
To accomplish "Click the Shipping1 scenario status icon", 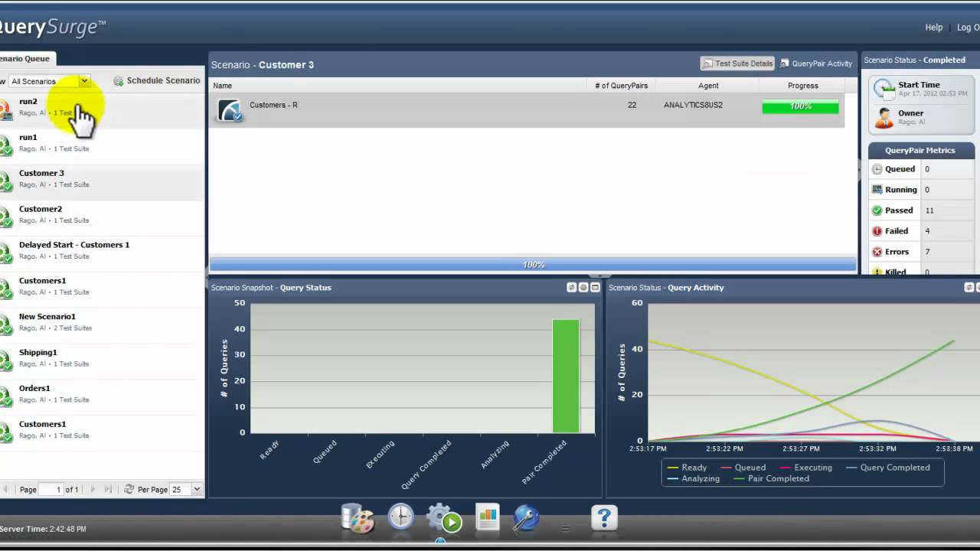I will (x=5, y=360).
